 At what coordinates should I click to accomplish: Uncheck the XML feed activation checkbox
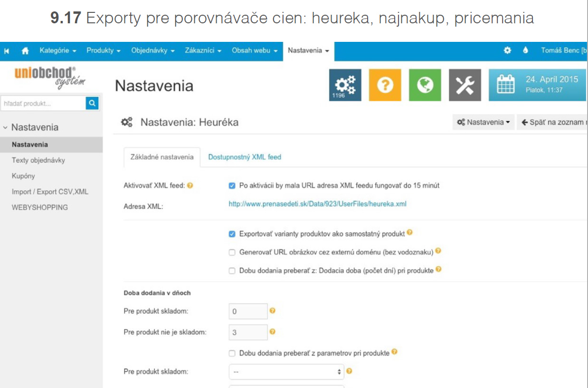(232, 185)
